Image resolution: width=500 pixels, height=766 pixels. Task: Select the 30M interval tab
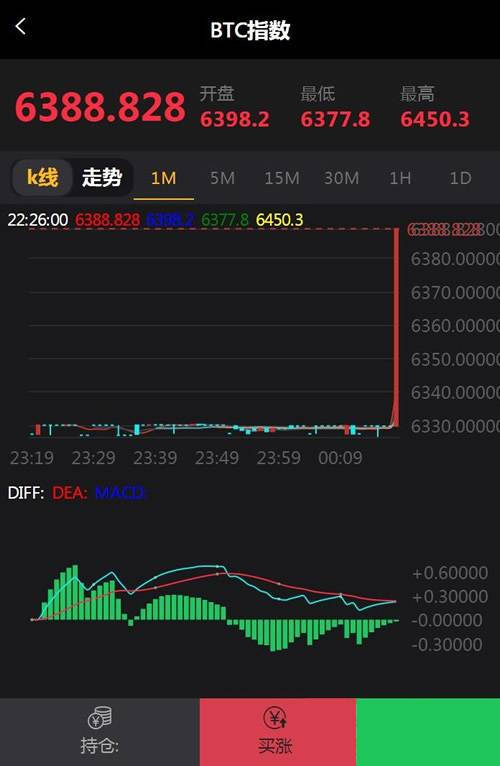tap(341, 178)
